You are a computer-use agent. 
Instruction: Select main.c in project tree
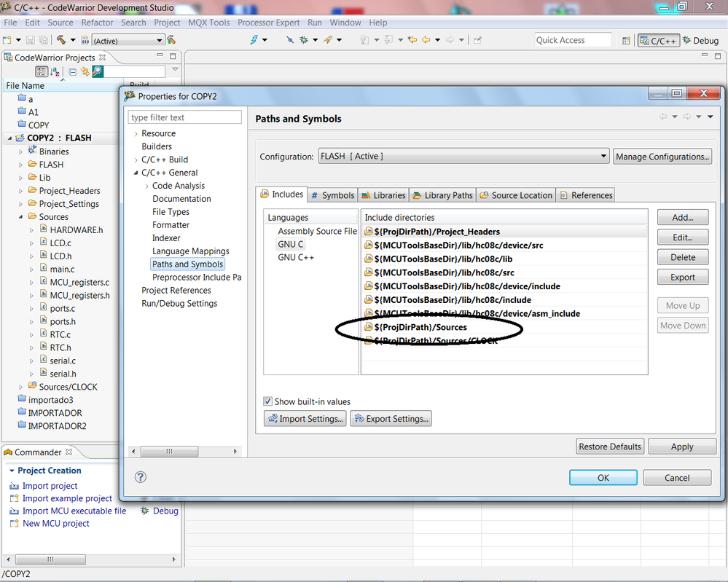coord(62,270)
